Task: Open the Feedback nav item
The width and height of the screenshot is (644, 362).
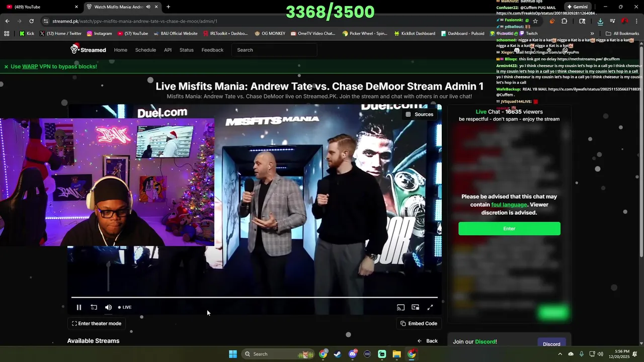Action: coord(212,50)
